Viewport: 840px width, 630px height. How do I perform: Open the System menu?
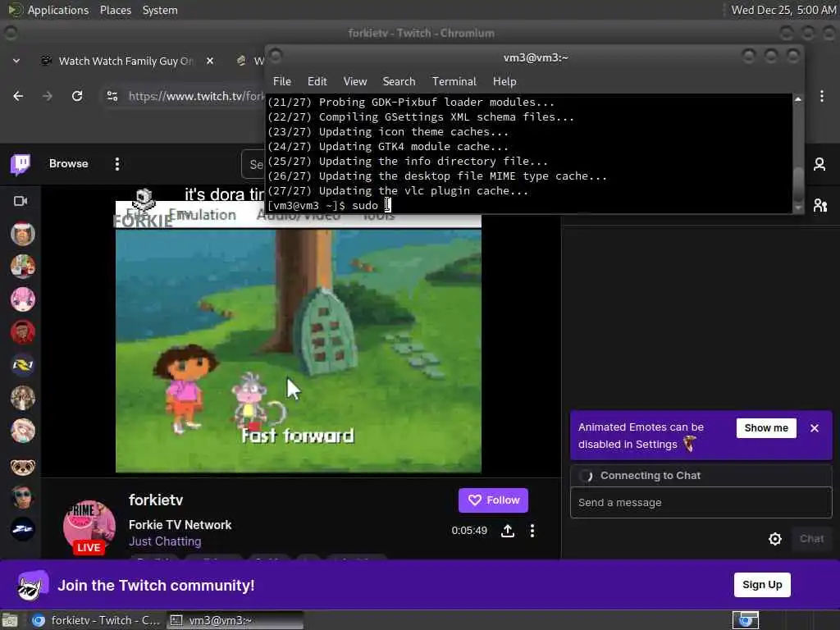[x=160, y=10]
